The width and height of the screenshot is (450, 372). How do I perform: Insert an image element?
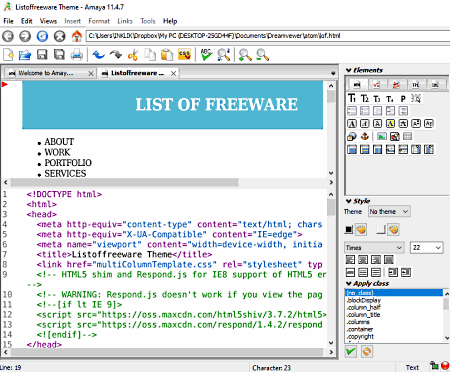click(382, 136)
